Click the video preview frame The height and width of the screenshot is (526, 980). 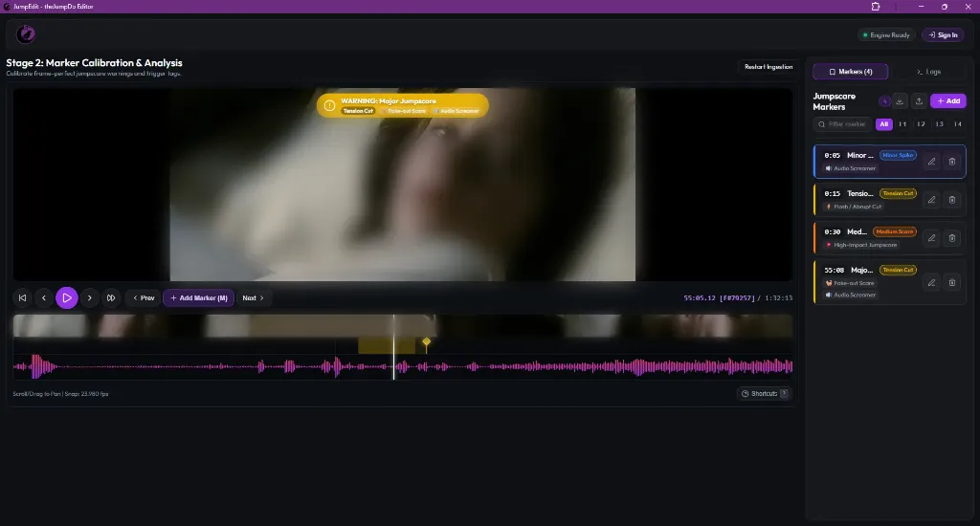[x=403, y=185]
